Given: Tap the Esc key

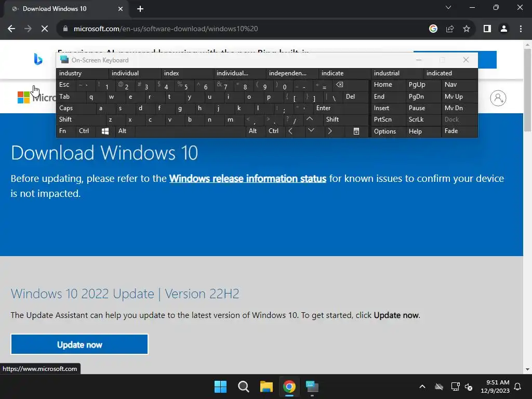Looking at the screenshot, I should tap(66, 85).
